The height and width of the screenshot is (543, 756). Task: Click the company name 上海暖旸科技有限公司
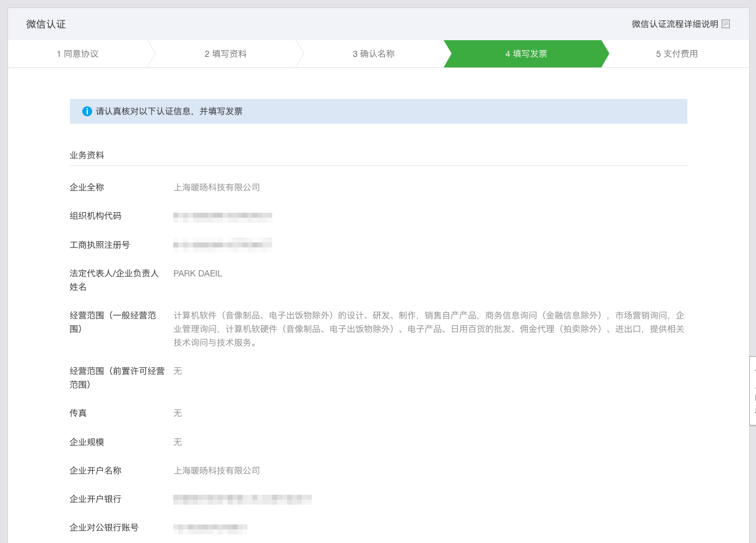tap(217, 187)
